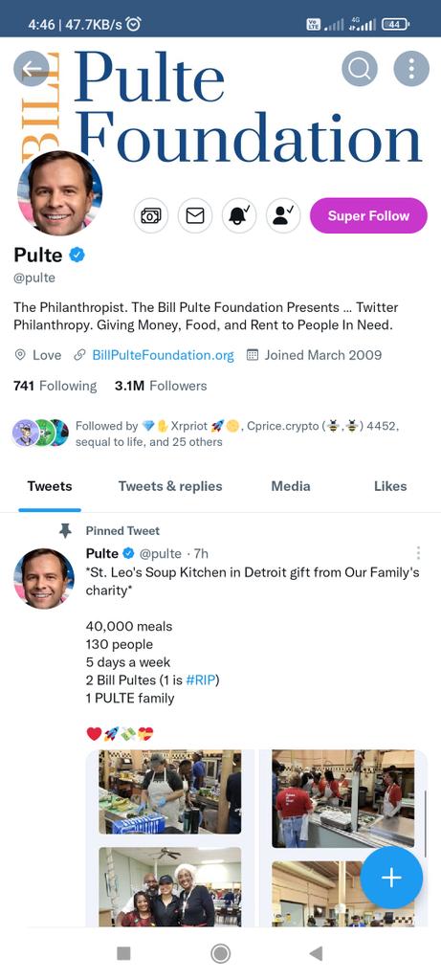Toggle the following person-check button

tap(283, 215)
